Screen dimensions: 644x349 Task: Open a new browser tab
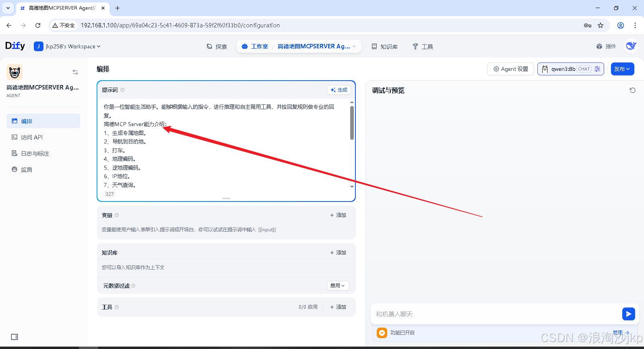click(118, 8)
